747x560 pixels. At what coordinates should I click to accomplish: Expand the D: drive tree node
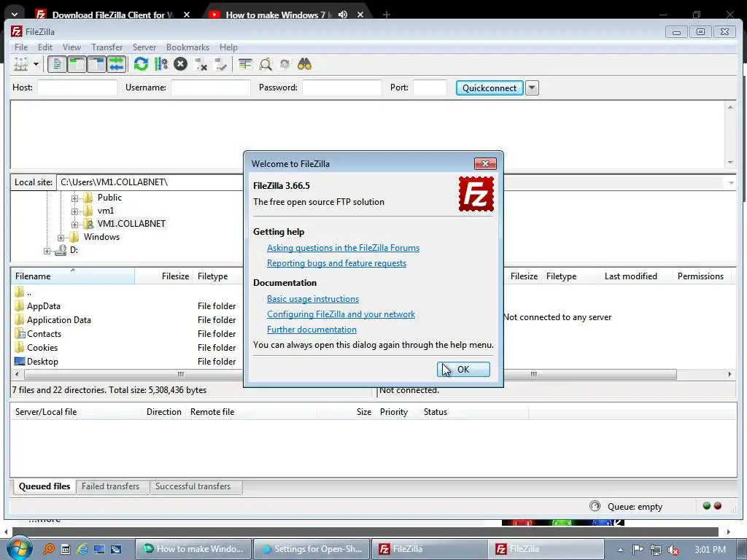pyautogui.click(x=47, y=251)
